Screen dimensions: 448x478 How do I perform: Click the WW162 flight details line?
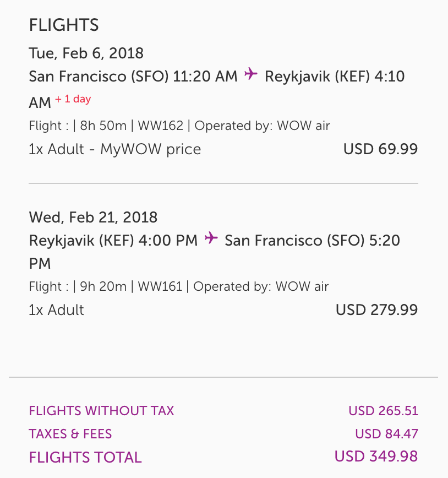point(179,126)
